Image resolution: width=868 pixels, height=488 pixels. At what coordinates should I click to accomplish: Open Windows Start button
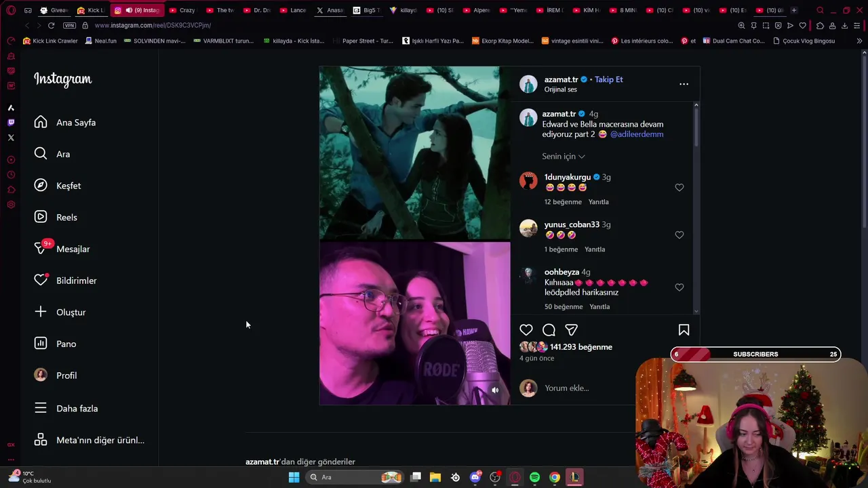(294, 477)
